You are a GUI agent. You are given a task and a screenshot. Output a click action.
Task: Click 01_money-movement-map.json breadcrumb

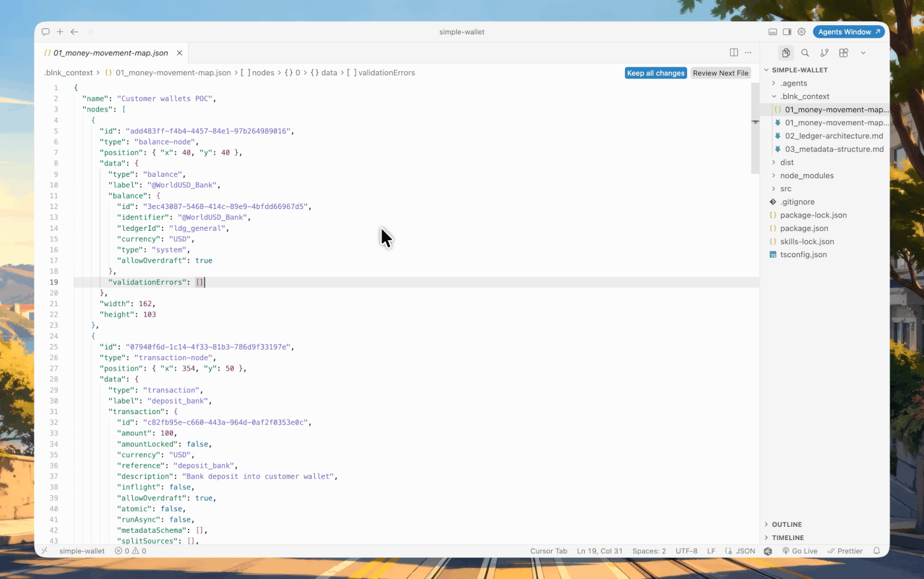[168, 73]
